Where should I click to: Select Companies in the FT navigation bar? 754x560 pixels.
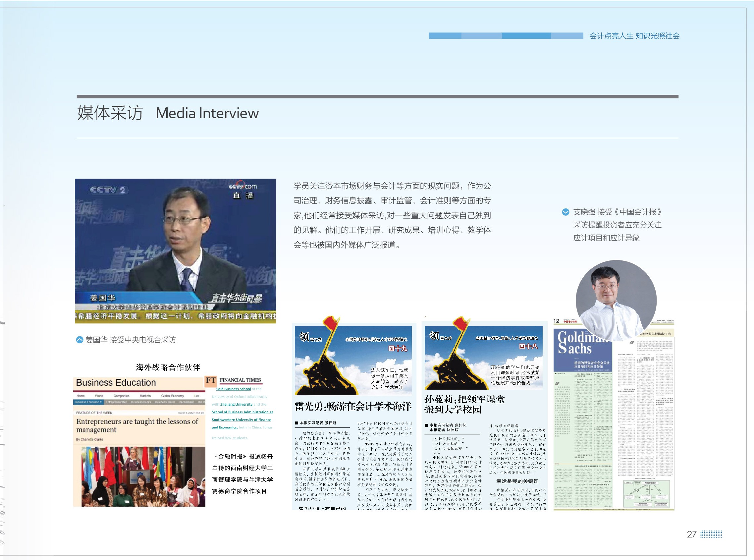click(121, 396)
